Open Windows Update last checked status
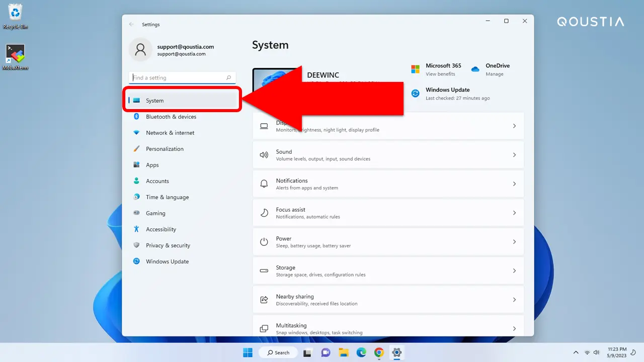Screen dimensions: 644x362 (x=458, y=98)
